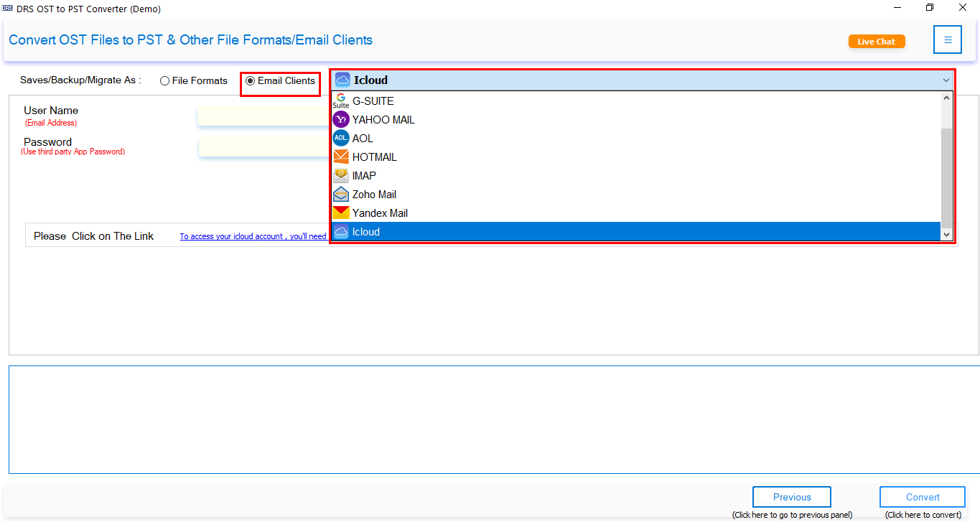Viewport: 980px width, 522px height.
Task: Click 'Use third party App Password' hint
Action: click(73, 152)
